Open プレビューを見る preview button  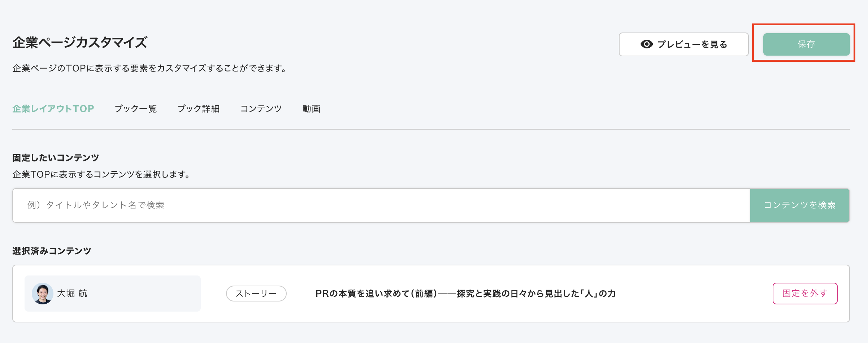(683, 44)
